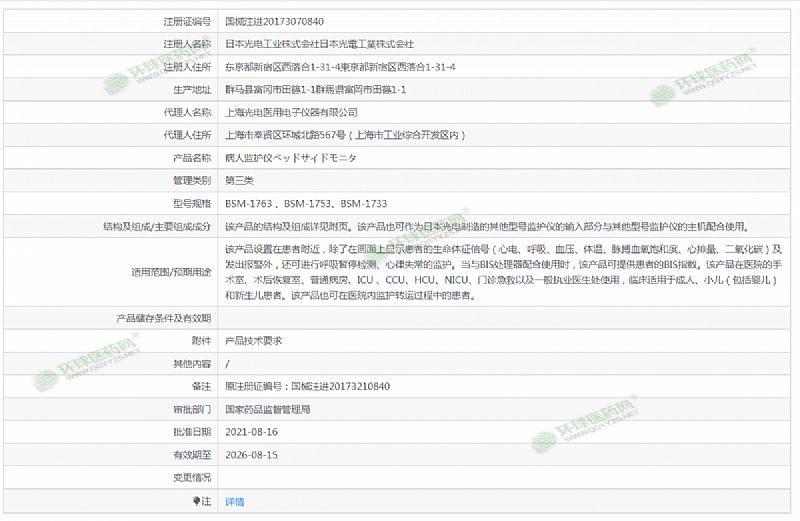Select management category 第三类
Screen dimensions: 800x521
point(241,181)
